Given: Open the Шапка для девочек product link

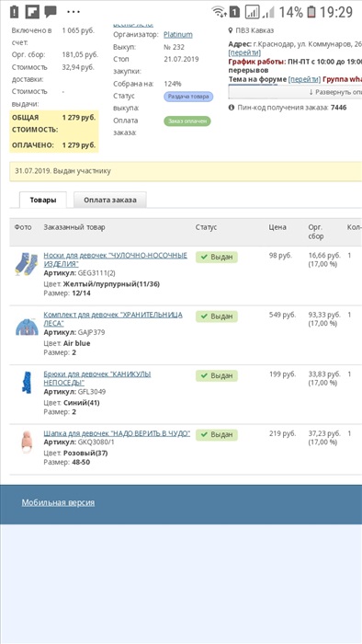Looking at the screenshot, I should coord(117,433).
